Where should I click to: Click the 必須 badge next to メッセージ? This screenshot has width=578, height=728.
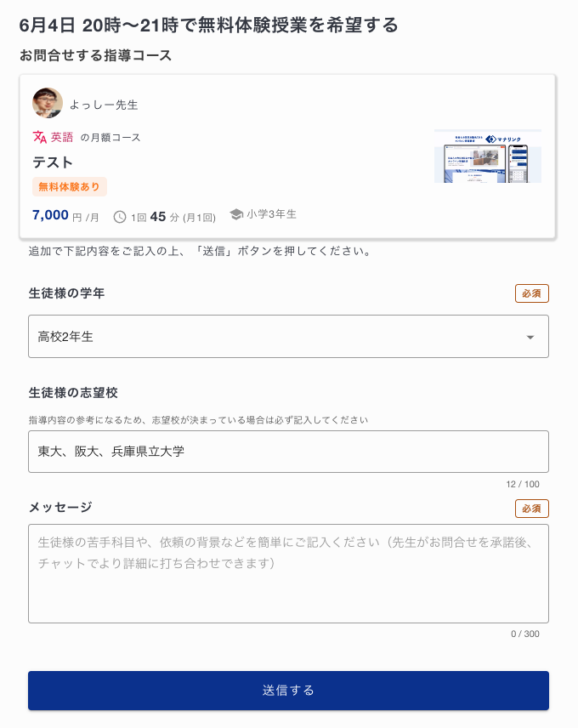[x=531, y=509]
